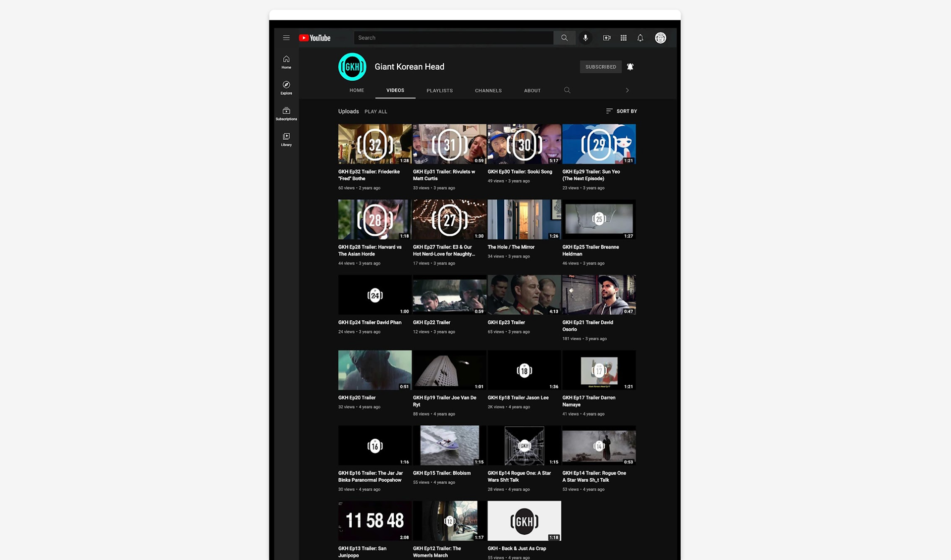The image size is (951, 560).
Task: Open the About tab
Action: point(532,91)
